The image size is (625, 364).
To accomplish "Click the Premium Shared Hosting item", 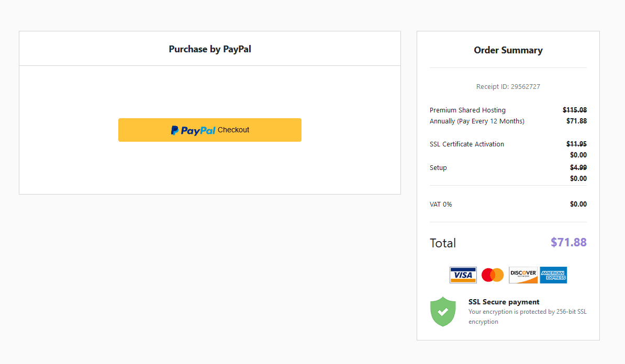I will [x=467, y=110].
